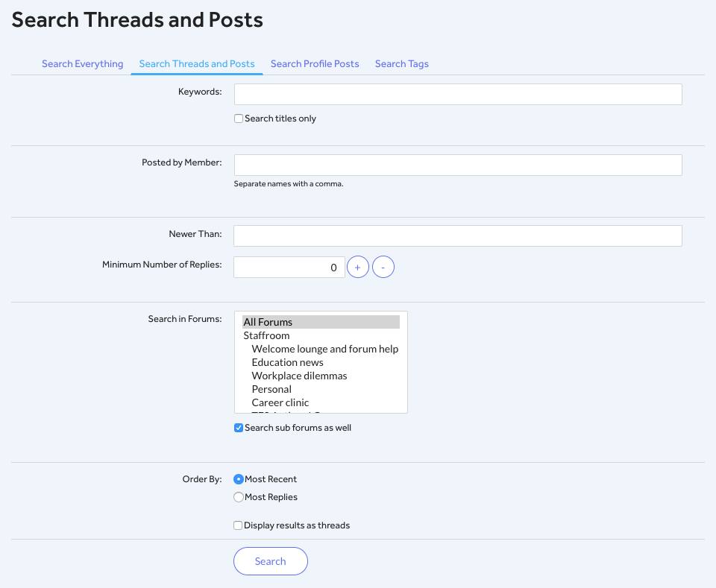Switch to Search Profile Posts tab

pyautogui.click(x=315, y=64)
